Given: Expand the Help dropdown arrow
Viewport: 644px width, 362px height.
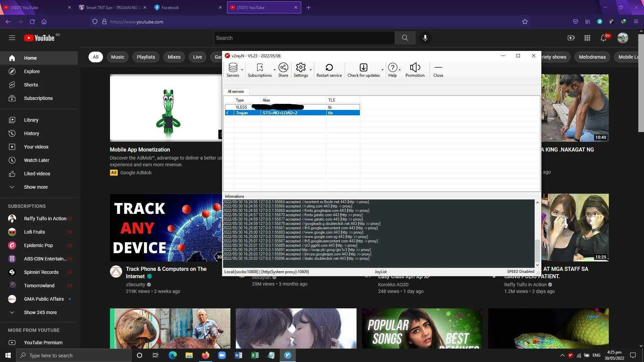Looking at the screenshot, I should coord(399,70).
